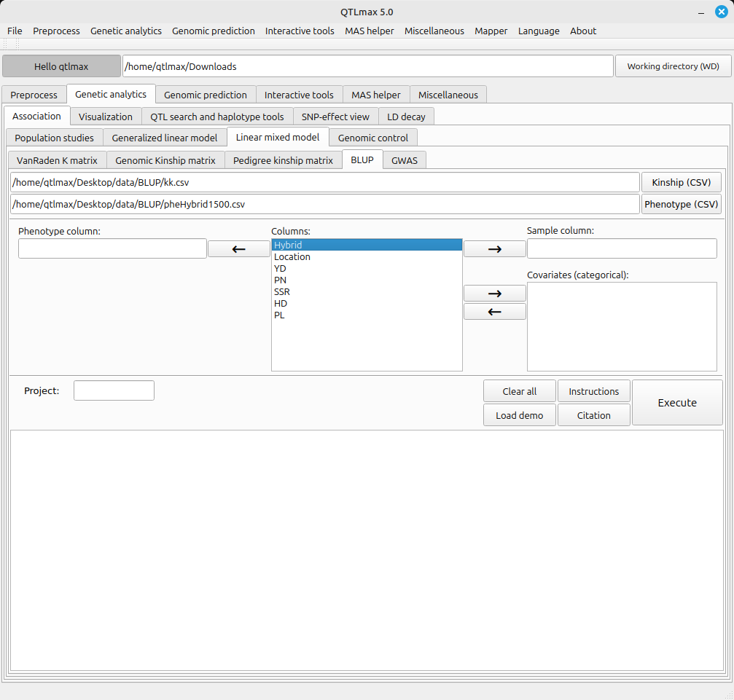734x700 pixels.
Task: Select the YD column entry
Action: (281, 268)
